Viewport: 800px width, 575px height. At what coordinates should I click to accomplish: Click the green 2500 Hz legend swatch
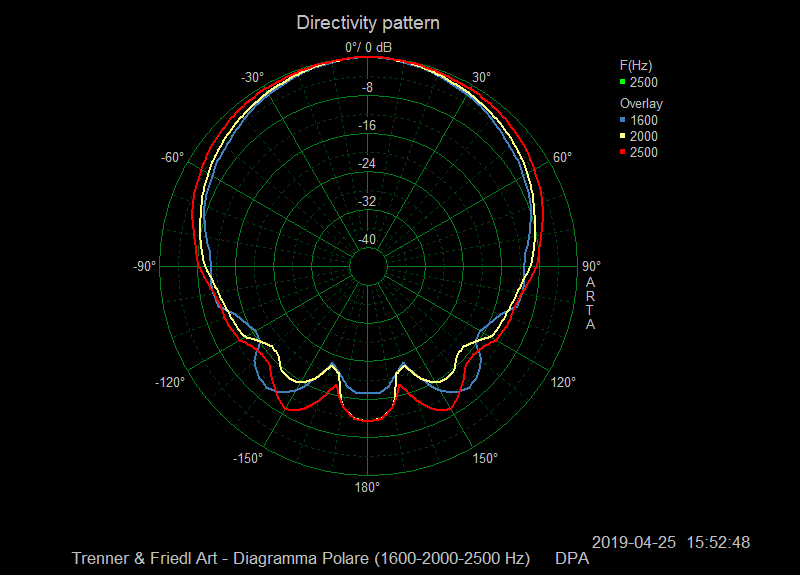[622, 82]
